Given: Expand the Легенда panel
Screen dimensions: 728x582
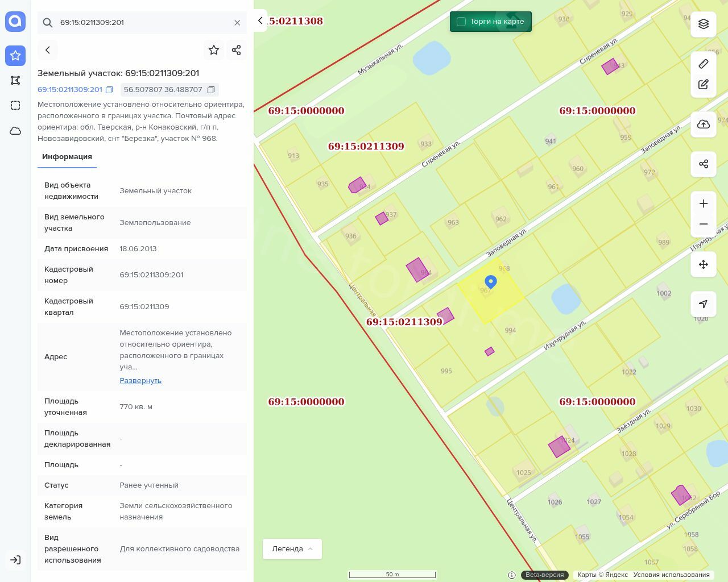Looking at the screenshot, I should pos(292,549).
